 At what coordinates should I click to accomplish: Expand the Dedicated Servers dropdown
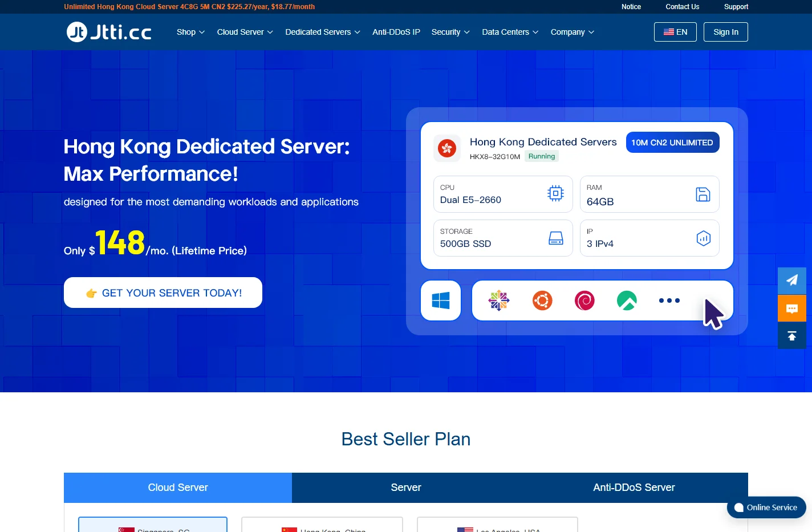tap(323, 32)
